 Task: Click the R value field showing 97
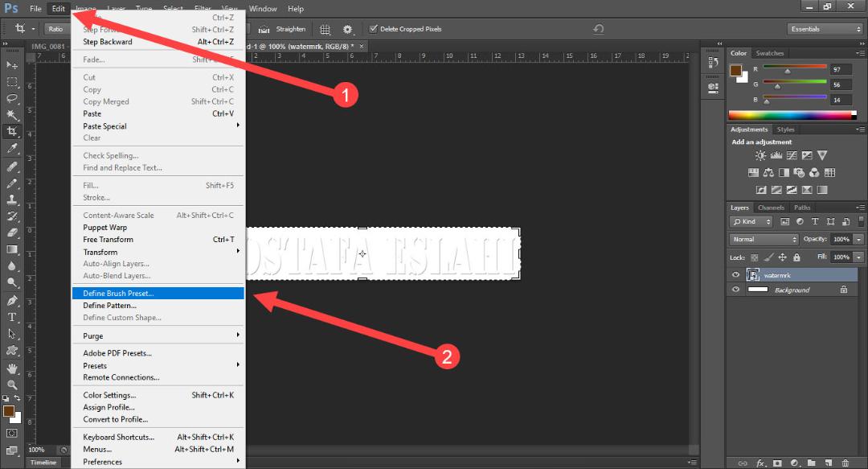(x=841, y=69)
